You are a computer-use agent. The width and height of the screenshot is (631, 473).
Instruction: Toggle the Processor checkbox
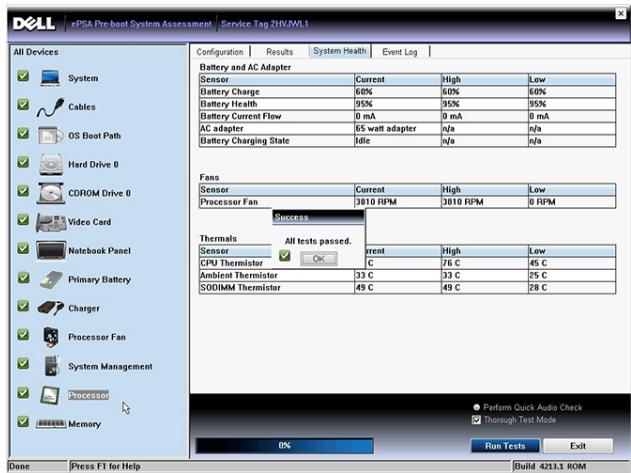(x=23, y=392)
